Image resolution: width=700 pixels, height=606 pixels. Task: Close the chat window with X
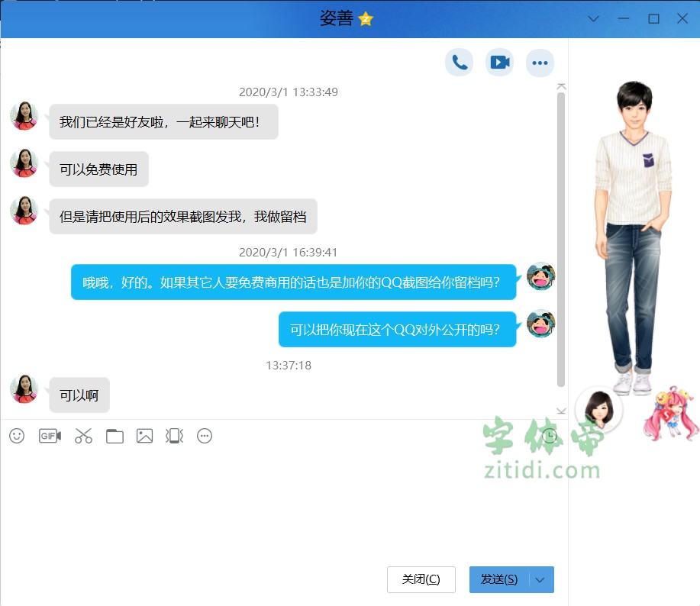[x=682, y=18]
